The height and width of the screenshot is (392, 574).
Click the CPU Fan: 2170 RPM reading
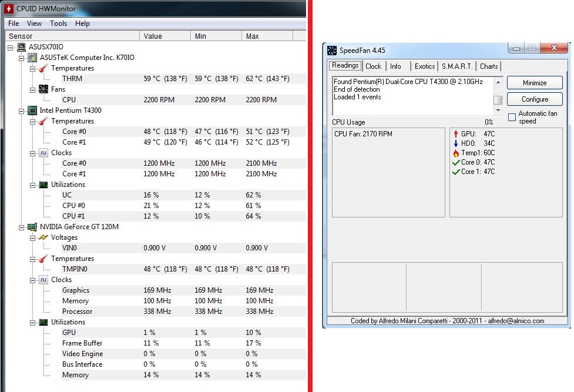pyautogui.click(x=363, y=134)
